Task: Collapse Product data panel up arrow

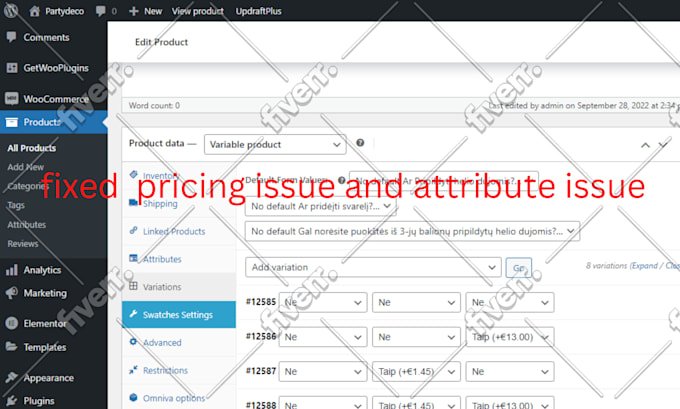Action: tap(645, 145)
